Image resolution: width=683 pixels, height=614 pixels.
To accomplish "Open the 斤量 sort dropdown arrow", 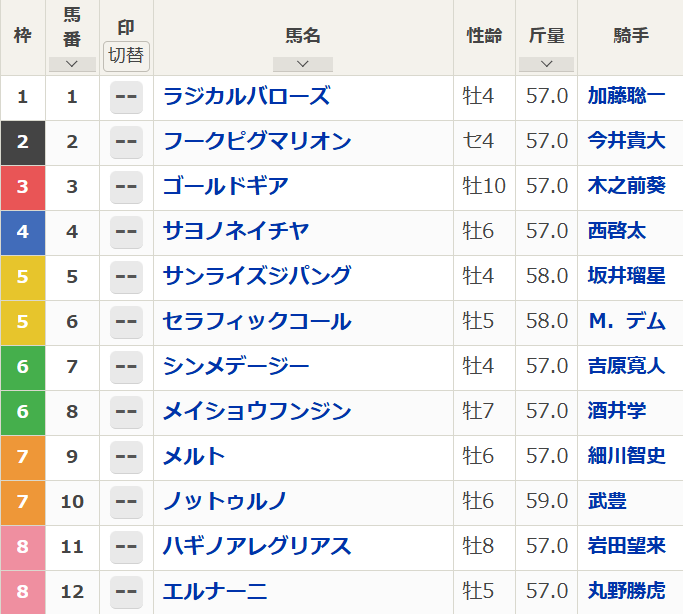I will coord(546,64).
